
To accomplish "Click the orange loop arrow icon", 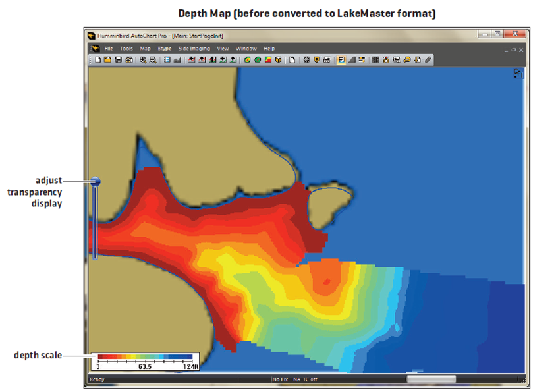I will pos(407,59).
